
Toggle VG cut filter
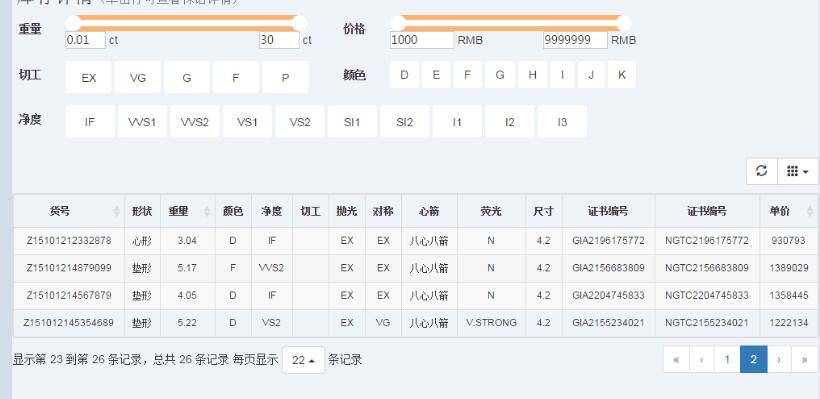click(138, 77)
